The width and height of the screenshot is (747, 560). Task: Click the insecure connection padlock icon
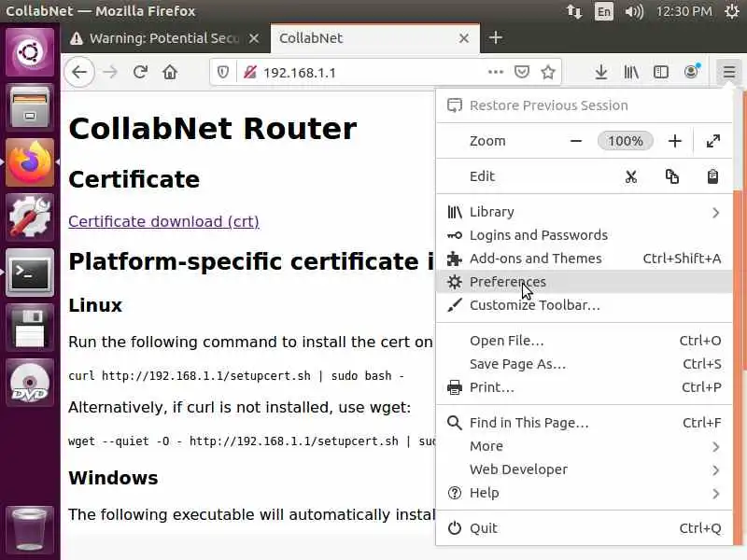[250, 73]
